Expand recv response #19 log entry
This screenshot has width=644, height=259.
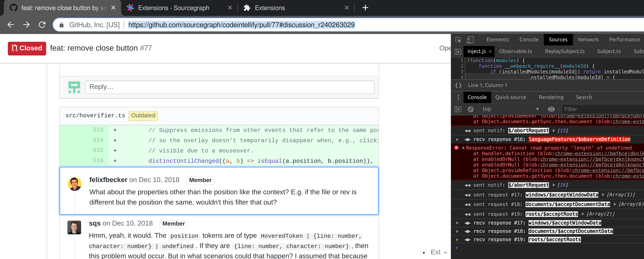pyautogui.click(x=457, y=239)
